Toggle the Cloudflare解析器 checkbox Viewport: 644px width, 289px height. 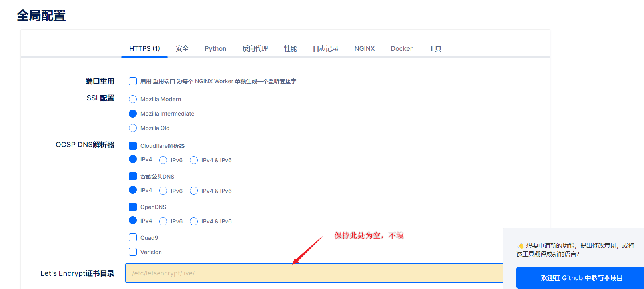(133, 146)
